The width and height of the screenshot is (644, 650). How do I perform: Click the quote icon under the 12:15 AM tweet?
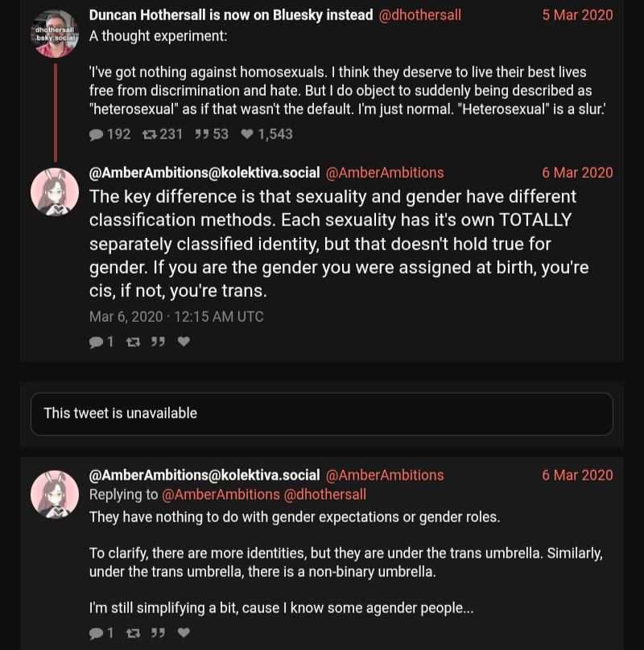(158, 342)
